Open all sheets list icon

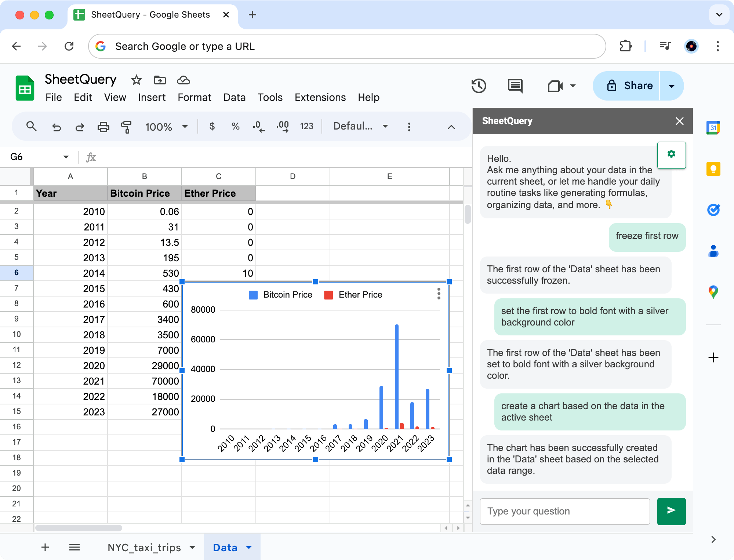coord(75,548)
